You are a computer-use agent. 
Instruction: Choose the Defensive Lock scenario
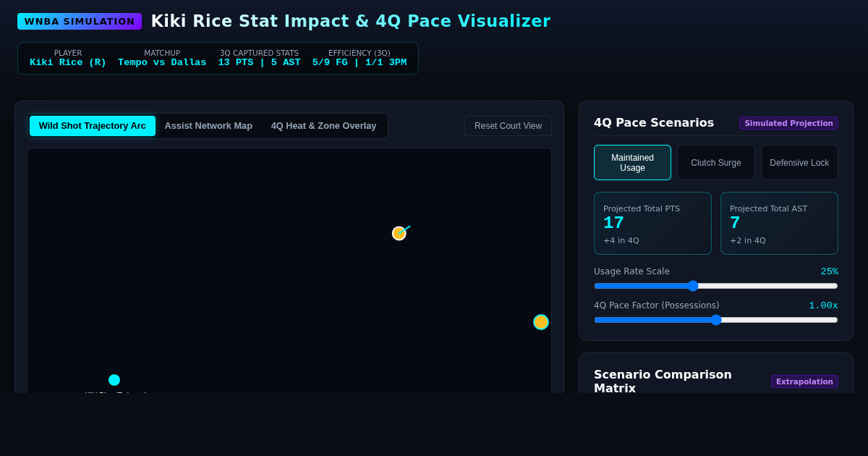point(799,163)
